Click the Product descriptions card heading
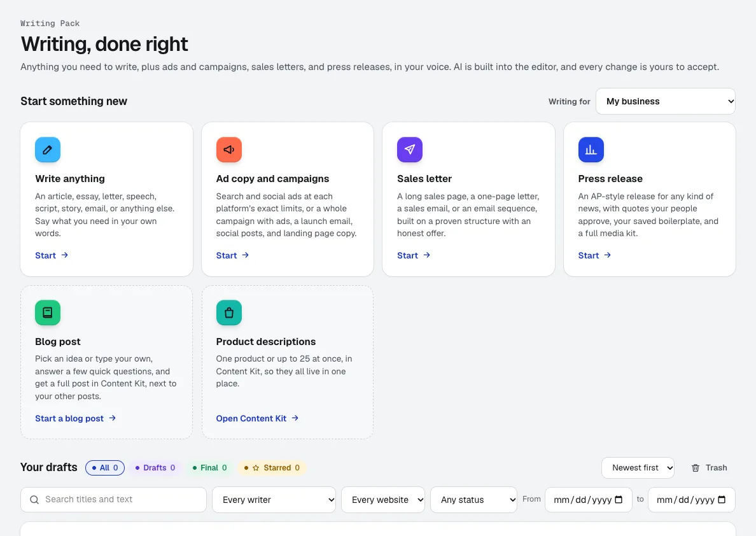Screen dimensions: 756x536 point(265,342)
